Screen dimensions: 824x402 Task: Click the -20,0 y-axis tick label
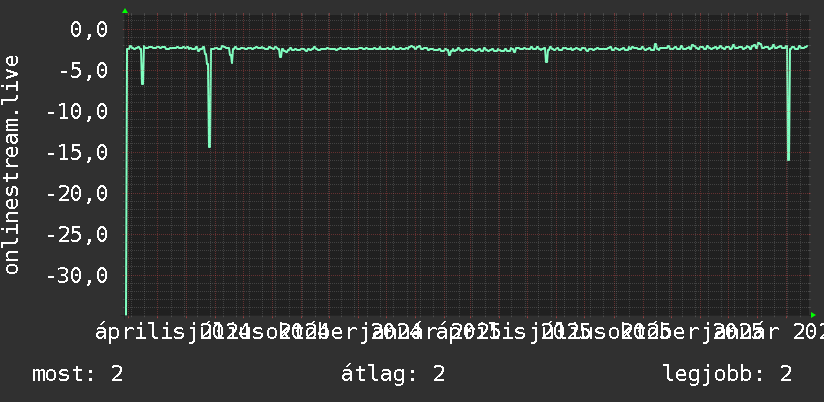click(77, 193)
